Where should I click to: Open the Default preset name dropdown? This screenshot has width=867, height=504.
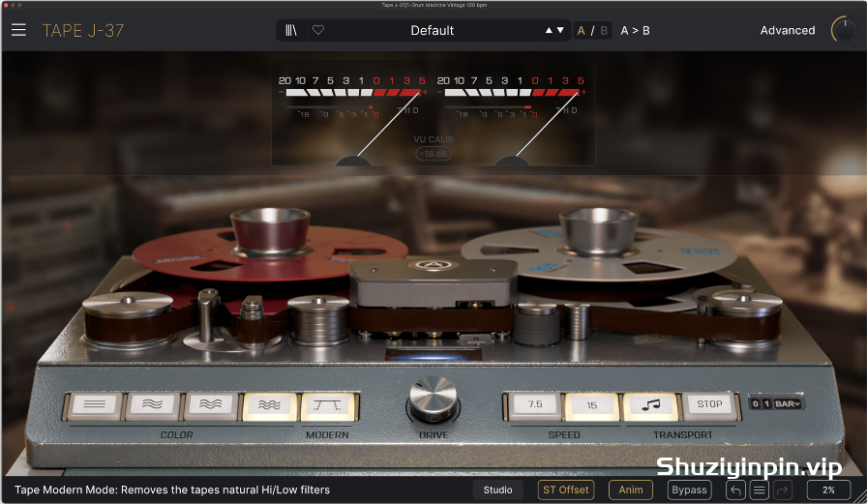pyautogui.click(x=432, y=30)
